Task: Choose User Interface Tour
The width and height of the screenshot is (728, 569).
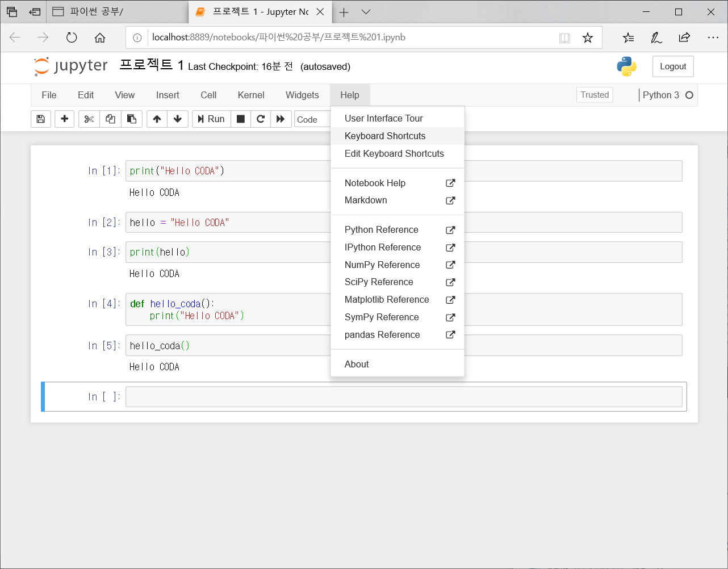Action: click(x=398, y=118)
